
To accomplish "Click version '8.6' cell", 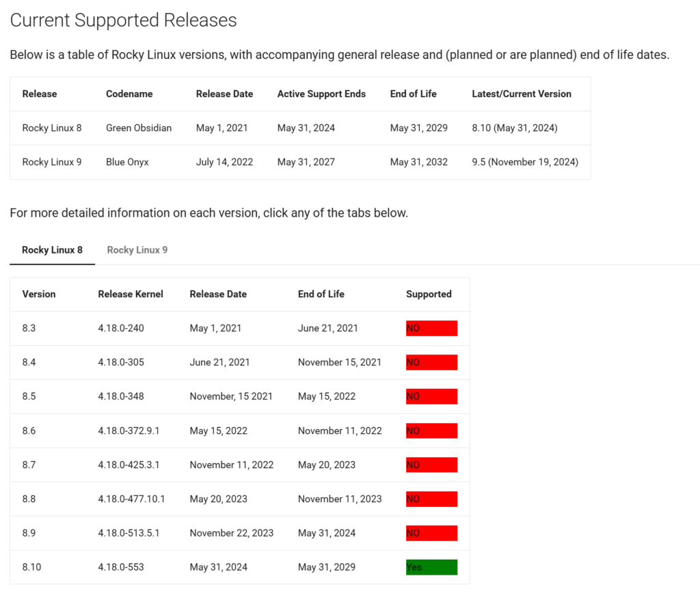I will click(29, 430).
